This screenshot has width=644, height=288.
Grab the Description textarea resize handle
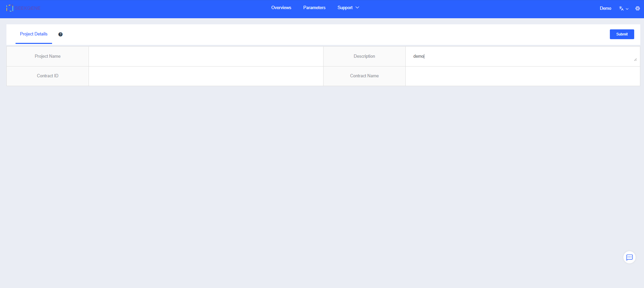coord(635,60)
